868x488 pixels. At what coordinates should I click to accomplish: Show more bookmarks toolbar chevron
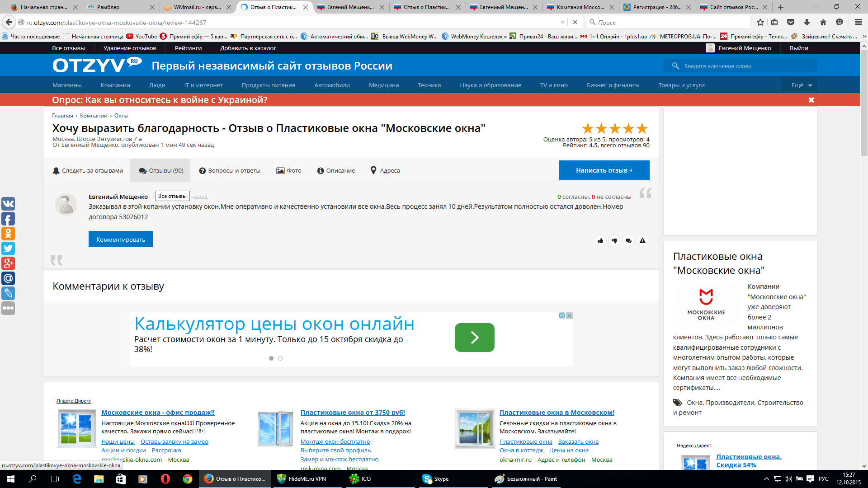pos(864,37)
